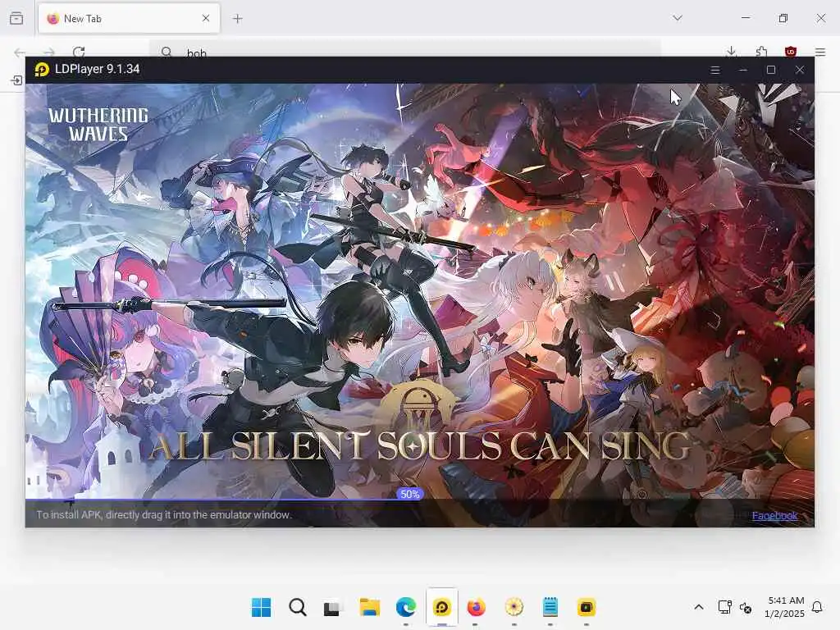Minimize the LDPlayer window
Image resolution: width=840 pixels, height=630 pixels.
742,70
